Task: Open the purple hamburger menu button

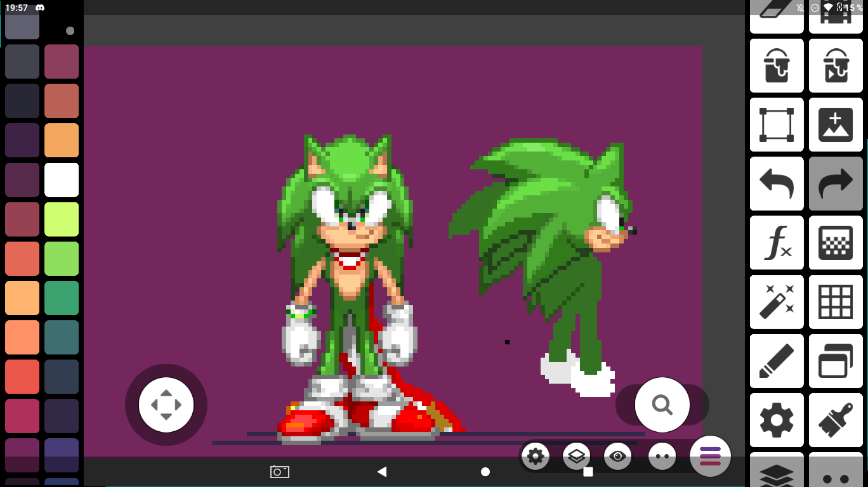Action: click(710, 456)
